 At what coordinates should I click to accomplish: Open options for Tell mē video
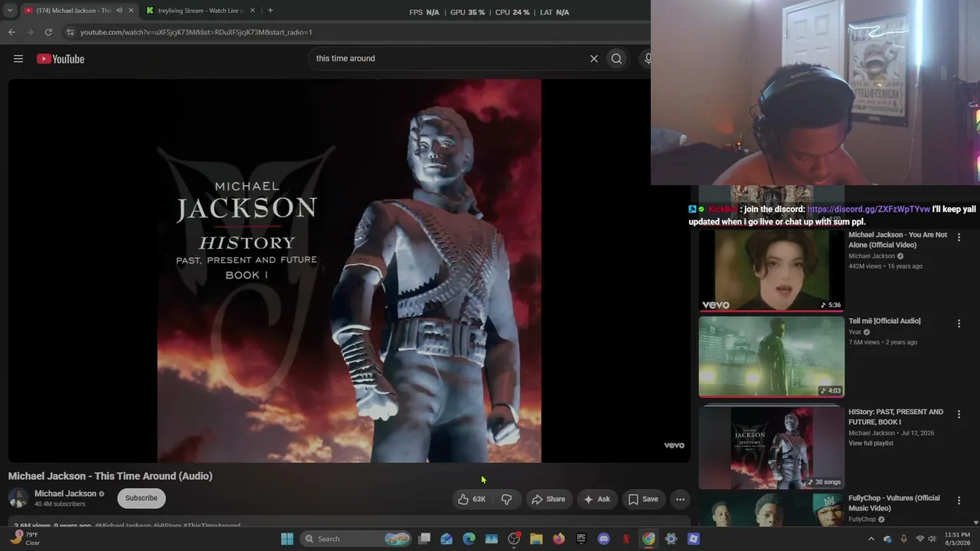coord(959,324)
